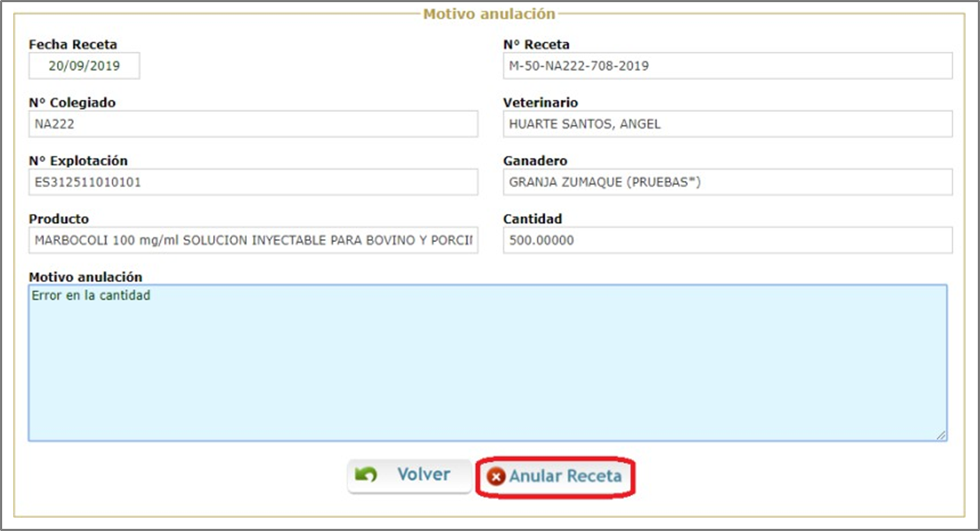The height and width of the screenshot is (531, 980).
Task: Click the Ganadero field showing GRANJA ZUMAQUE
Action: coord(727,183)
